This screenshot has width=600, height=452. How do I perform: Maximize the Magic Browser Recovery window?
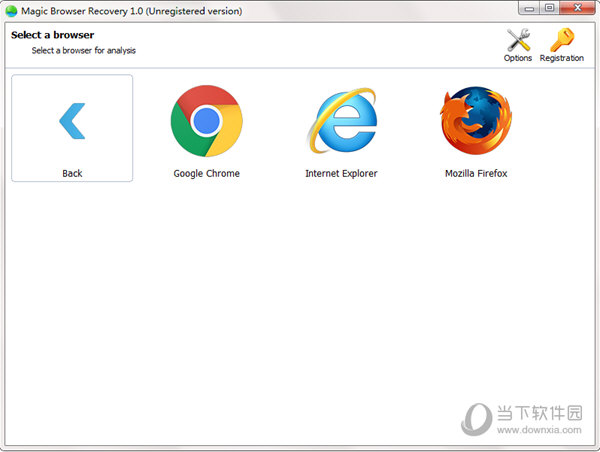click(x=549, y=8)
